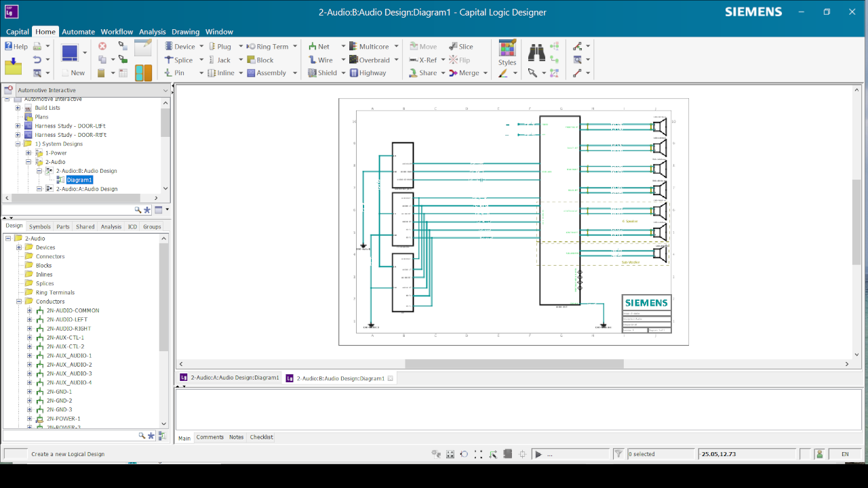Select the Wire drawing tool

pos(320,60)
